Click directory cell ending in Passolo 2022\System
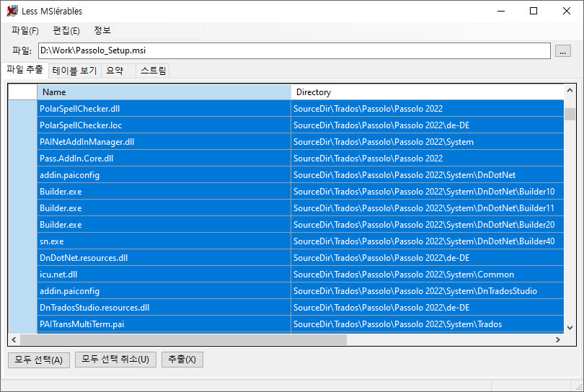Image resolution: width=584 pixels, height=392 pixels. pos(428,142)
